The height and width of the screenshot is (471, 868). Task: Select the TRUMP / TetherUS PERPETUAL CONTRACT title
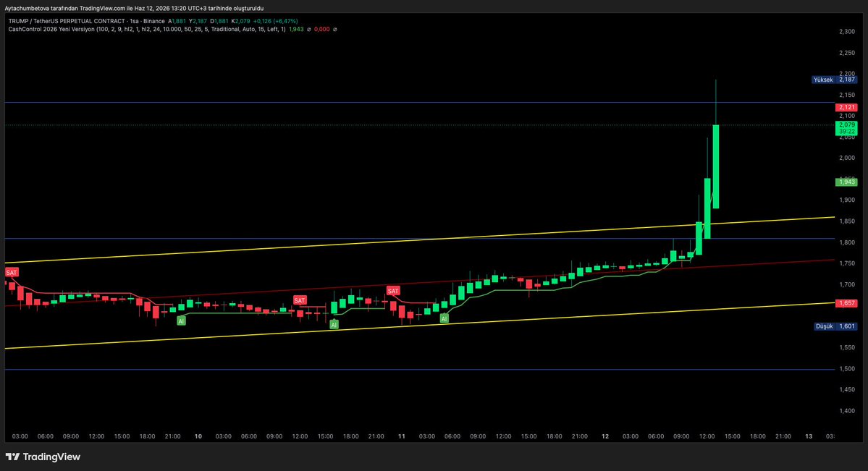[x=86, y=21]
